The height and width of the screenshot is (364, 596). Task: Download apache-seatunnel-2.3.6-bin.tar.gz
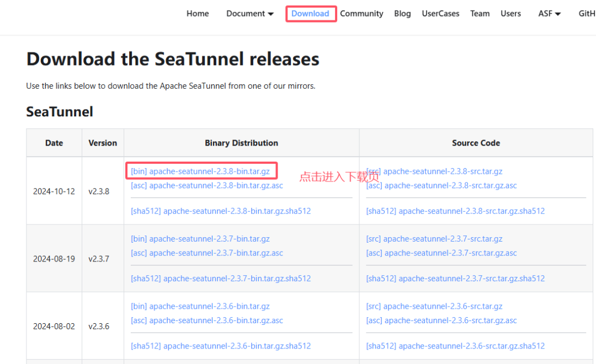200,306
